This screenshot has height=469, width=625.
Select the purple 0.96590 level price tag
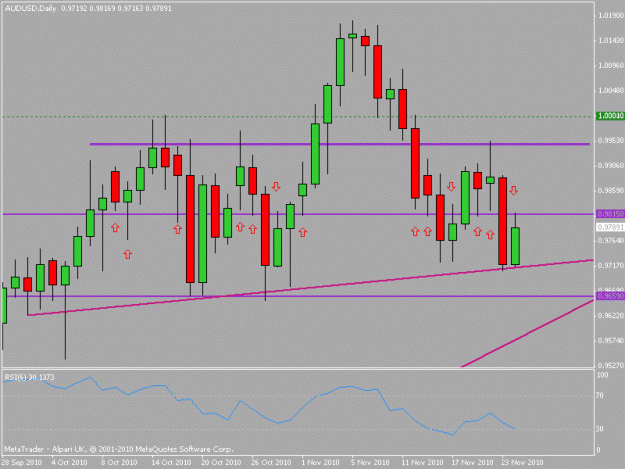click(x=610, y=296)
